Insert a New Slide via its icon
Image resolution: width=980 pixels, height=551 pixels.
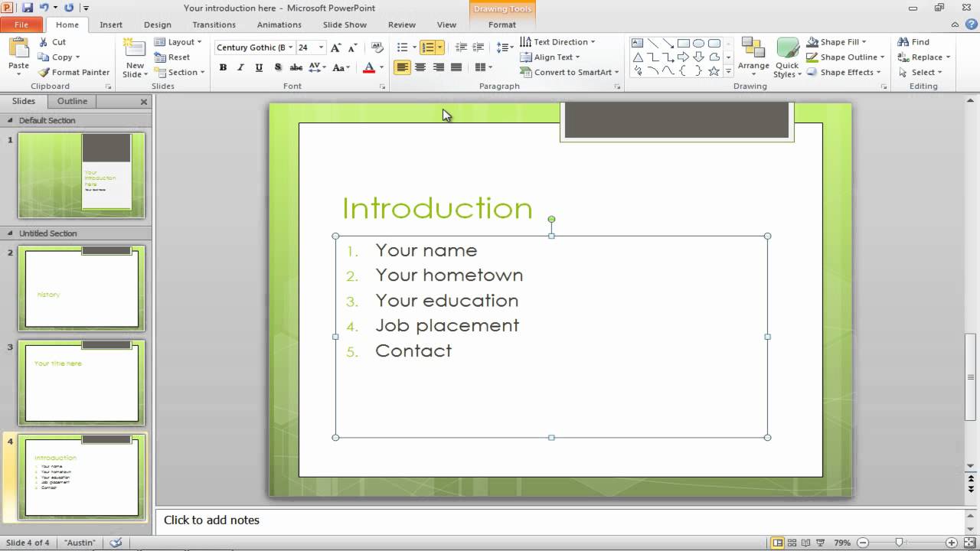click(135, 49)
